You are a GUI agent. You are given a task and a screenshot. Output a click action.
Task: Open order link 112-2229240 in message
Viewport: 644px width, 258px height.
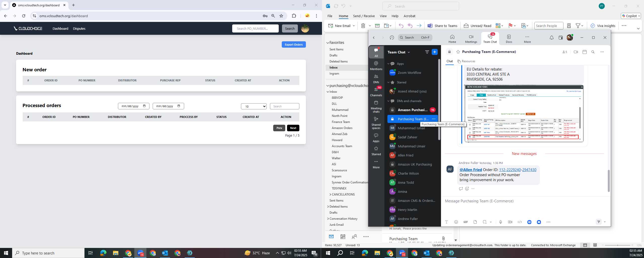510,170
